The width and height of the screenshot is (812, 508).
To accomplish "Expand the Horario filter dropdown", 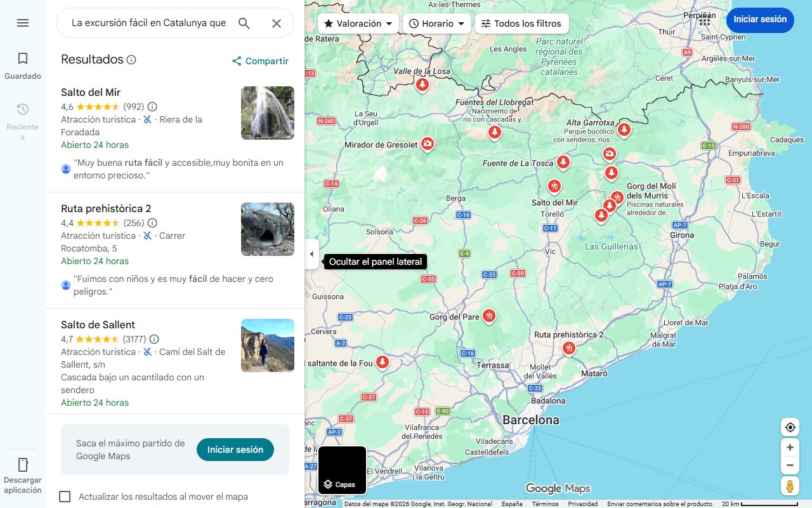I will pos(436,23).
